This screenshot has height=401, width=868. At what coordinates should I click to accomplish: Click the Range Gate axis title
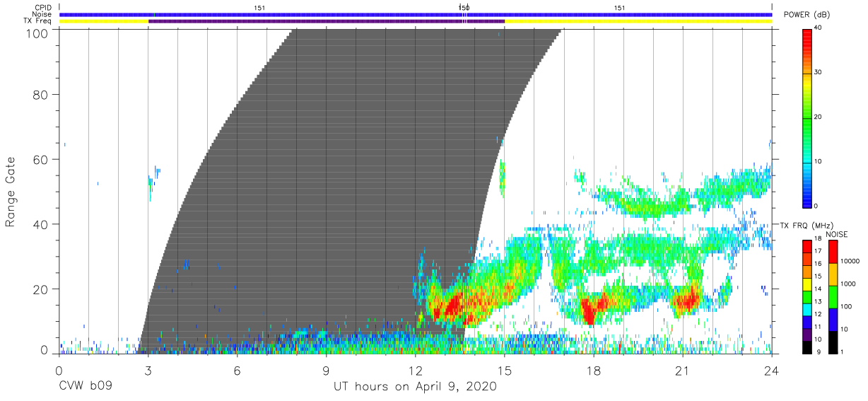[x=11, y=191]
